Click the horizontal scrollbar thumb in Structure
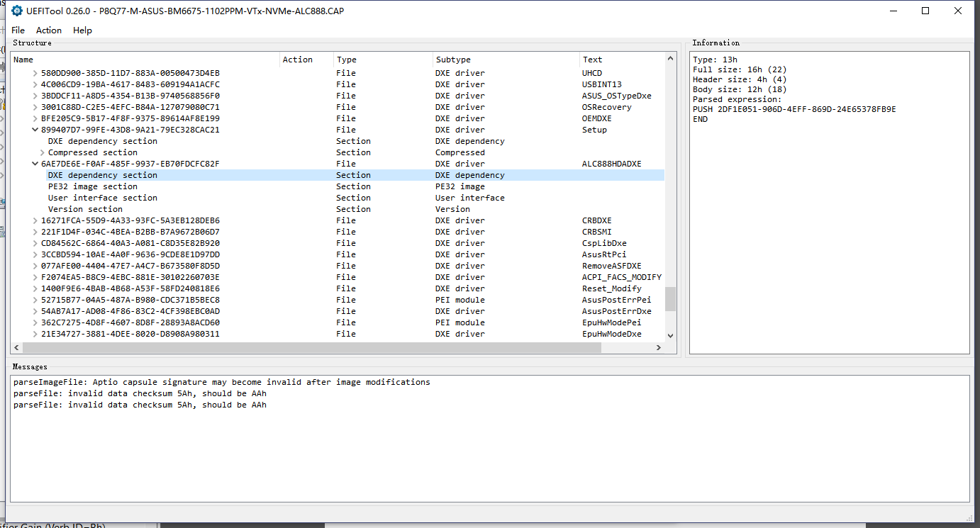Screen dimensions: 980x528 tap(312, 347)
